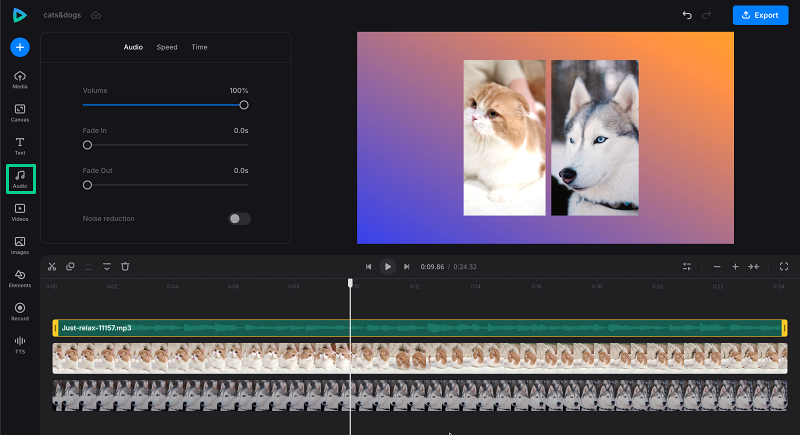Image resolution: width=800 pixels, height=435 pixels.
Task: Skip to next clip end
Action: 406,267
